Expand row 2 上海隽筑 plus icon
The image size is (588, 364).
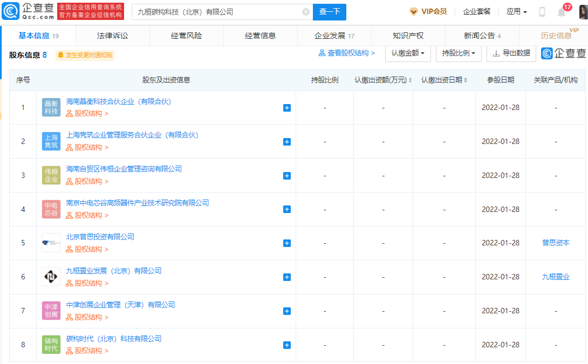(x=287, y=142)
